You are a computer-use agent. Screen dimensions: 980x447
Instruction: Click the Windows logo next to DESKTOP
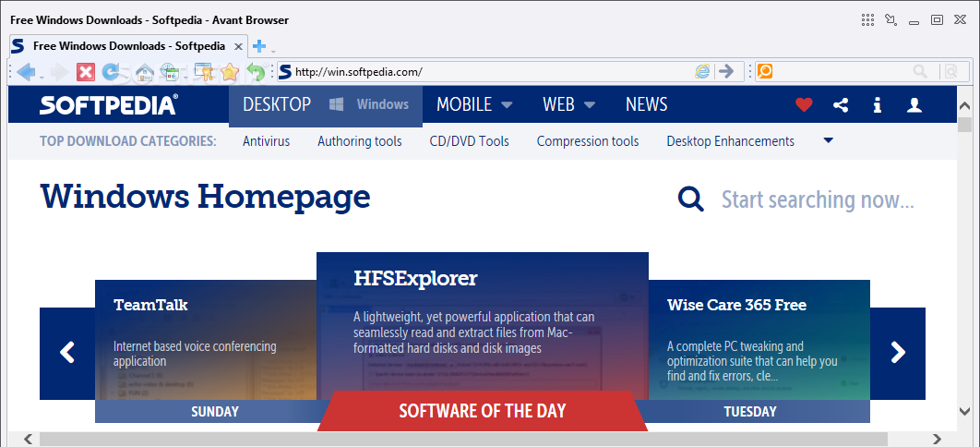[336, 104]
